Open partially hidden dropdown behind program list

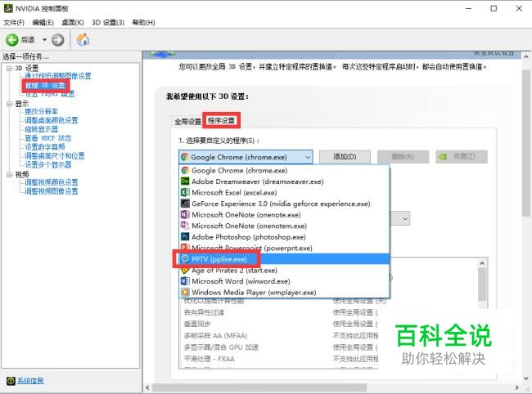404,218
